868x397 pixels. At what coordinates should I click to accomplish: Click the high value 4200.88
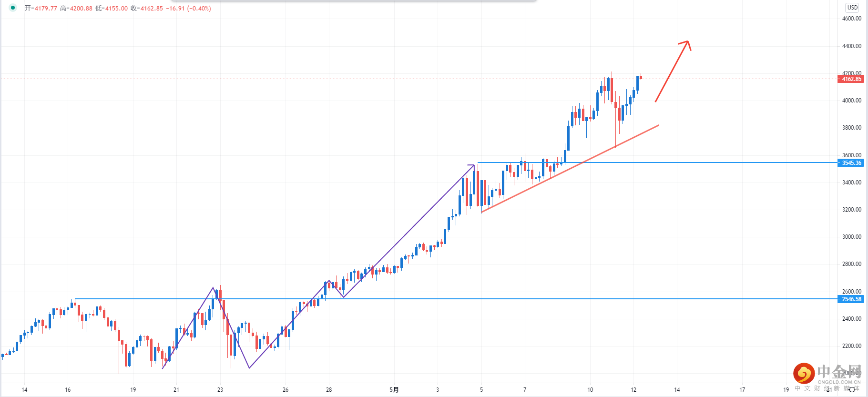coord(81,9)
